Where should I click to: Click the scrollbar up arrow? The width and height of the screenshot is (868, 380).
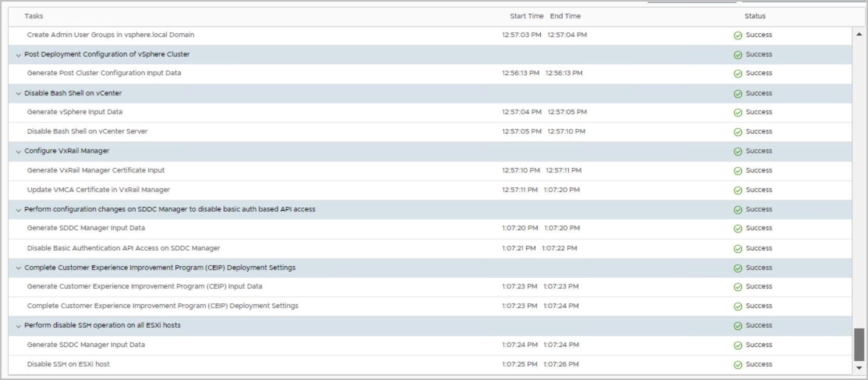coord(859,34)
